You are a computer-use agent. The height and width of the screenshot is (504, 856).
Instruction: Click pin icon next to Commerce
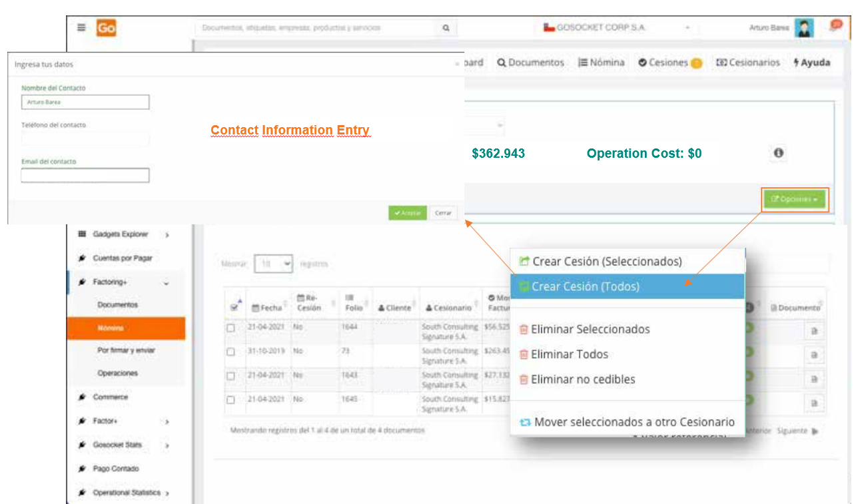pos(82,397)
